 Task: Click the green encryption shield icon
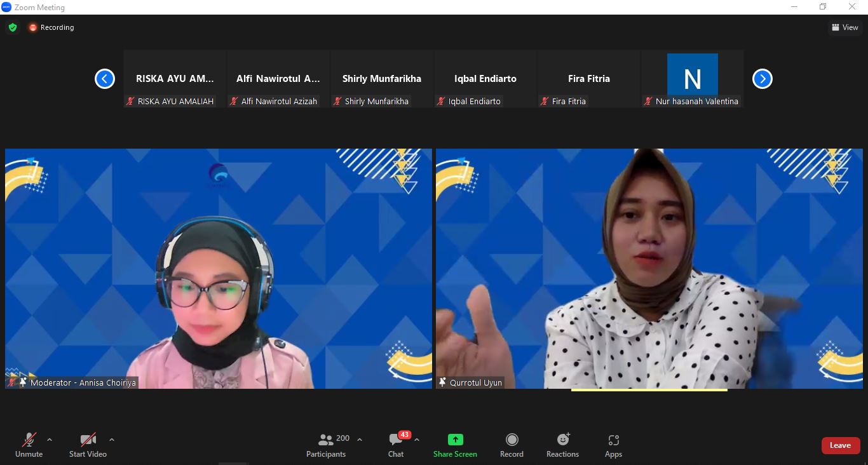[13, 27]
